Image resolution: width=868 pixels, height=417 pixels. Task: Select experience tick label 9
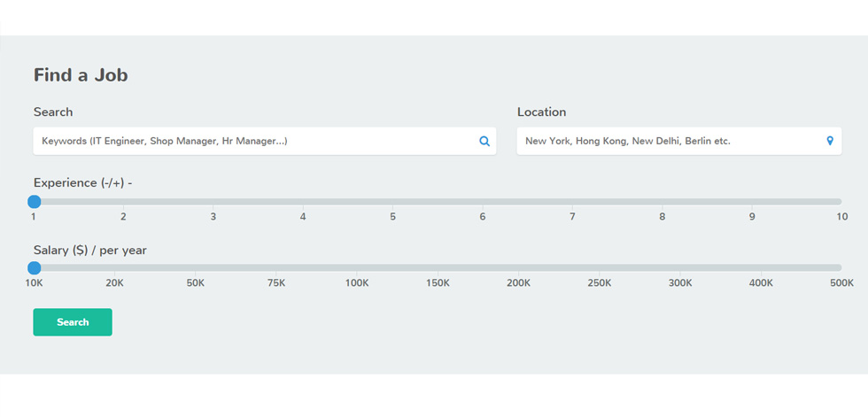point(752,217)
